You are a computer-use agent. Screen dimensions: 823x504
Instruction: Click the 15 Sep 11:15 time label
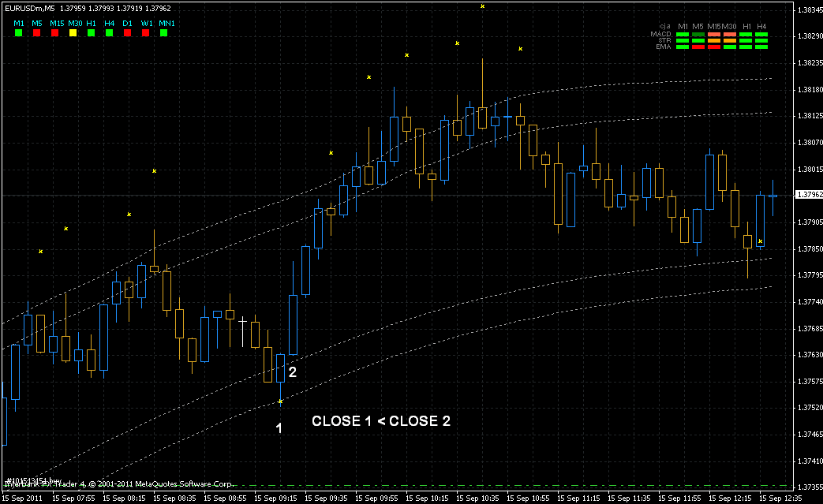coord(578,498)
